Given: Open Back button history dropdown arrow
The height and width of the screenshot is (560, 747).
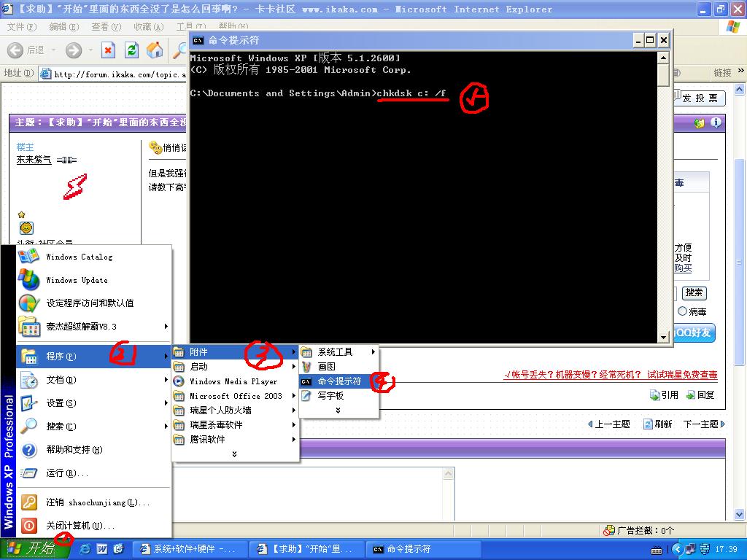Looking at the screenshot, I should [53, 50].
